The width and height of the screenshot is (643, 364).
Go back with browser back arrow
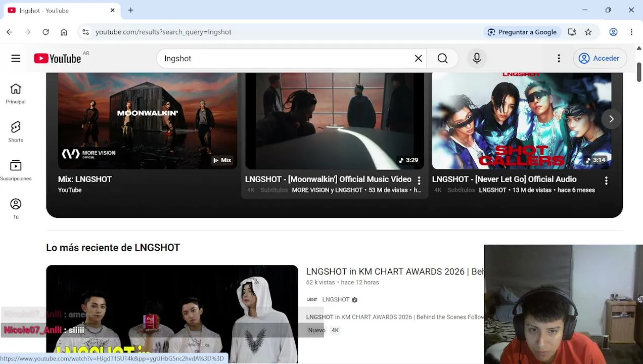pyautogui.click(x=9, y=32)
